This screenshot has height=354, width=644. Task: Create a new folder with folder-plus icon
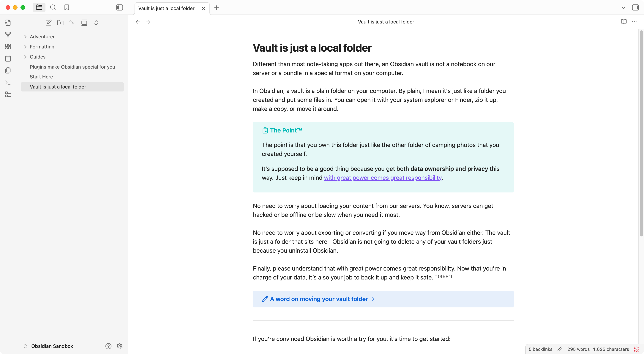(x=60, y=23)
